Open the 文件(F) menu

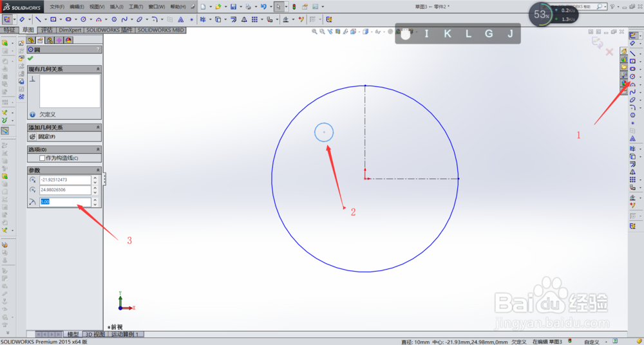tap(57, 6)
